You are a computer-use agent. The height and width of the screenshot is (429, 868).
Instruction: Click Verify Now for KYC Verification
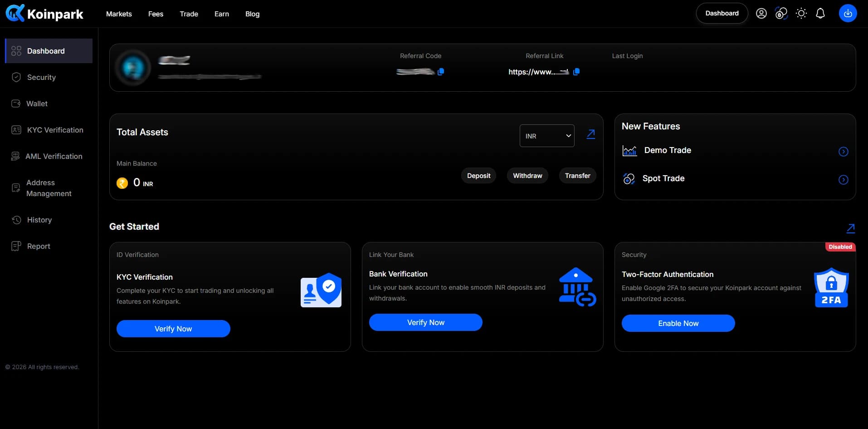pos(173,329)
